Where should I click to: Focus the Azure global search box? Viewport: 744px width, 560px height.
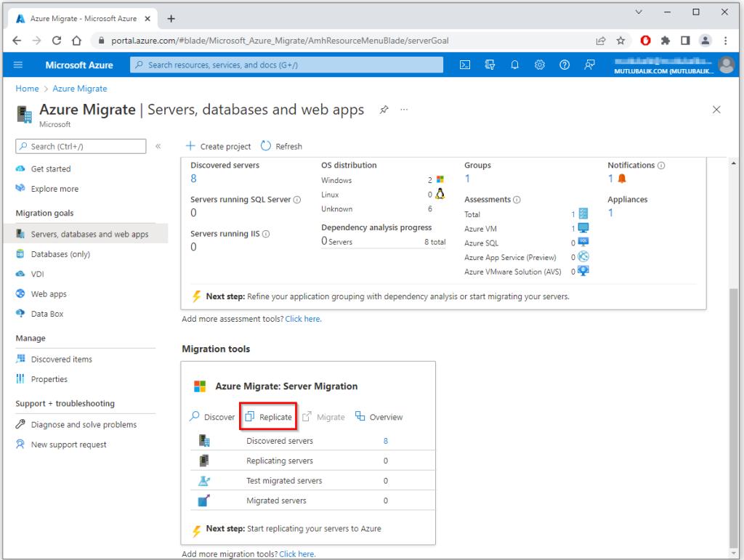(286, 65)
